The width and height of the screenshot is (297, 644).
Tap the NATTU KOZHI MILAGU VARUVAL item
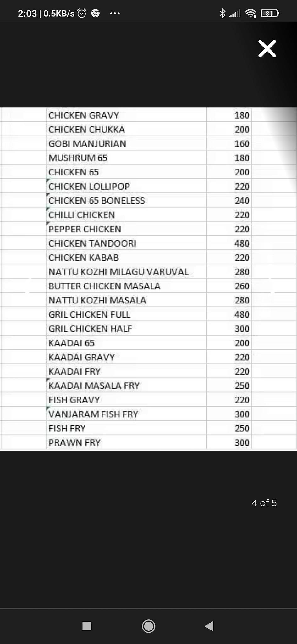tap(118, 272)
